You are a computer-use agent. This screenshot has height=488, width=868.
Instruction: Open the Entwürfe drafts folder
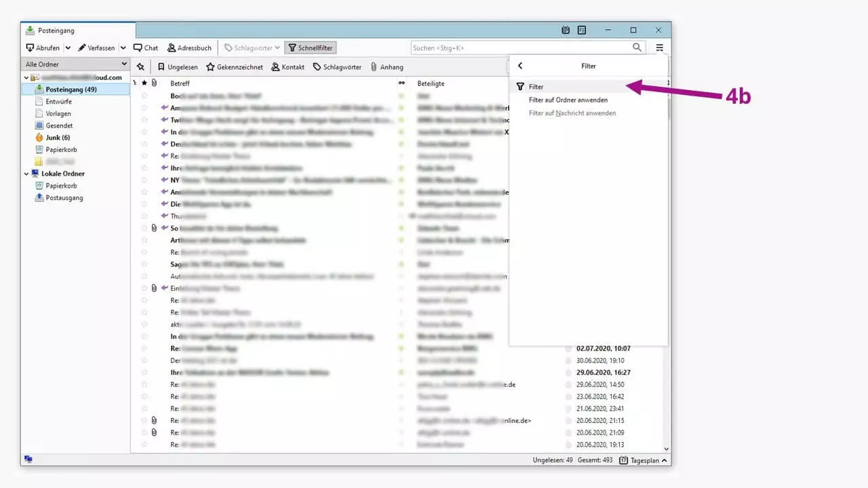point(58,102)
